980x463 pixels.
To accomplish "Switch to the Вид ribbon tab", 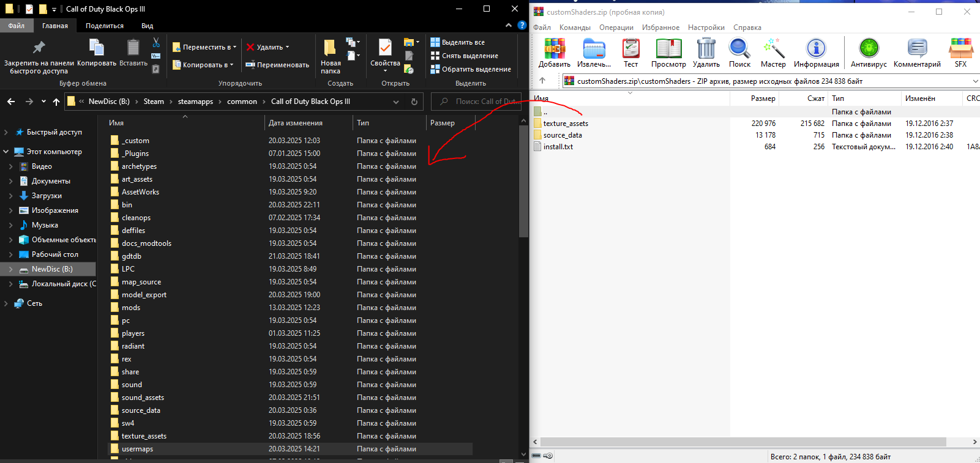I will click(x=148, y=26).
